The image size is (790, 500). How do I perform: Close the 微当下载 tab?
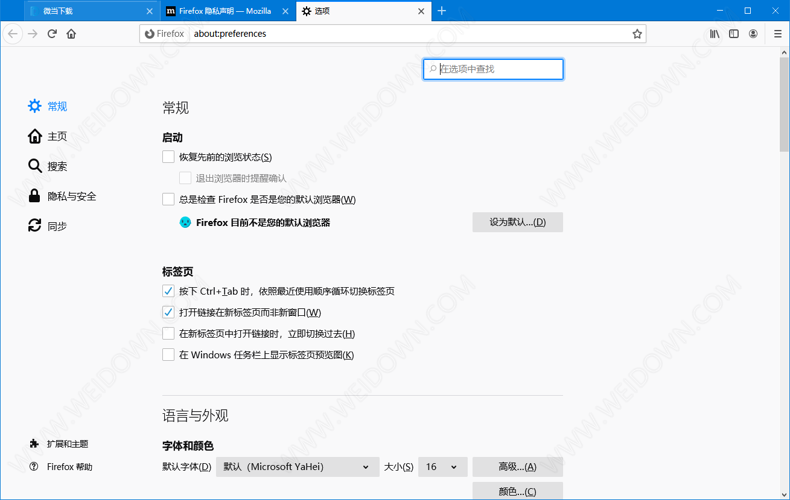(x=150, y=11)
